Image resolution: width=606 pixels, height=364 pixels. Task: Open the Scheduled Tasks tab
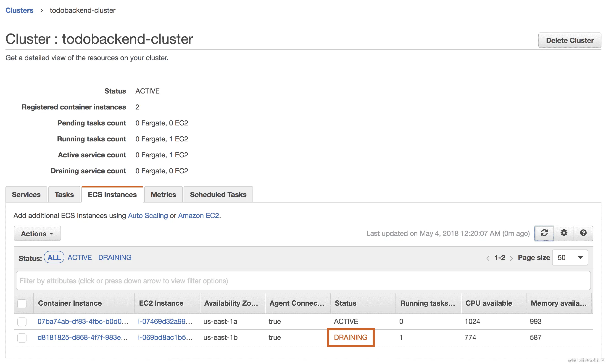[x=218, y=195]
